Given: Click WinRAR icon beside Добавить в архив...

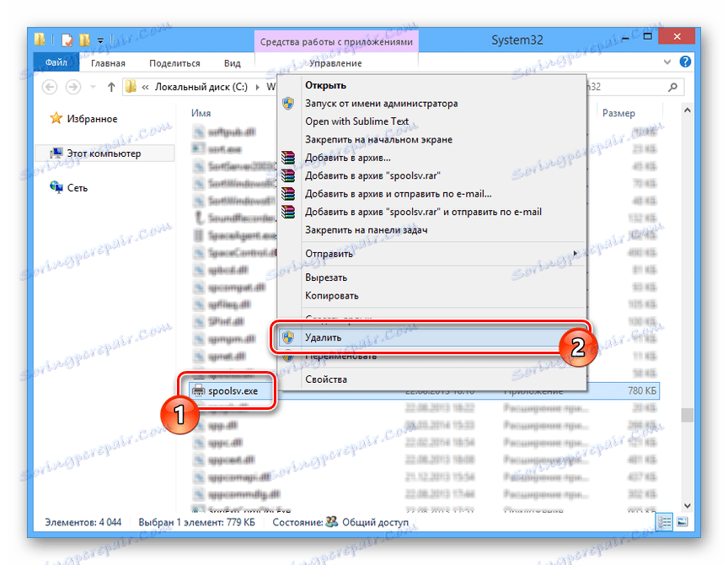Looking at the screenshot, I should [x=288, y=158].
